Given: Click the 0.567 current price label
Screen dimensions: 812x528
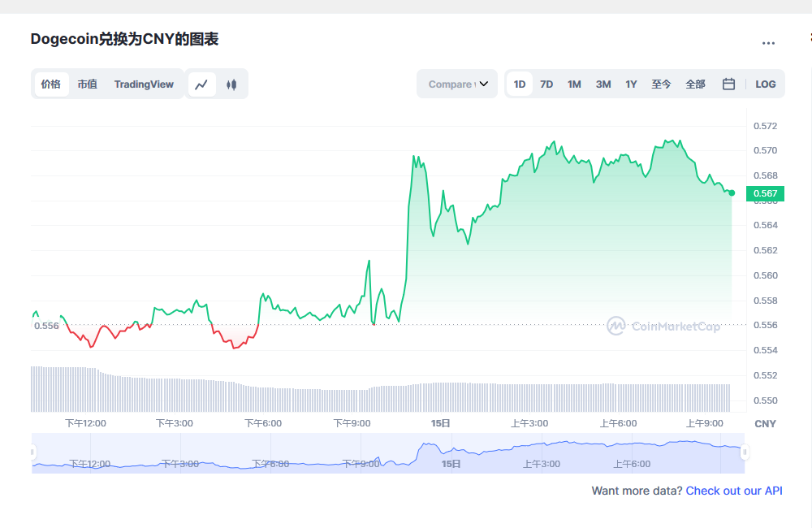Looking at the screenshot, I should (x=766, y=193).
